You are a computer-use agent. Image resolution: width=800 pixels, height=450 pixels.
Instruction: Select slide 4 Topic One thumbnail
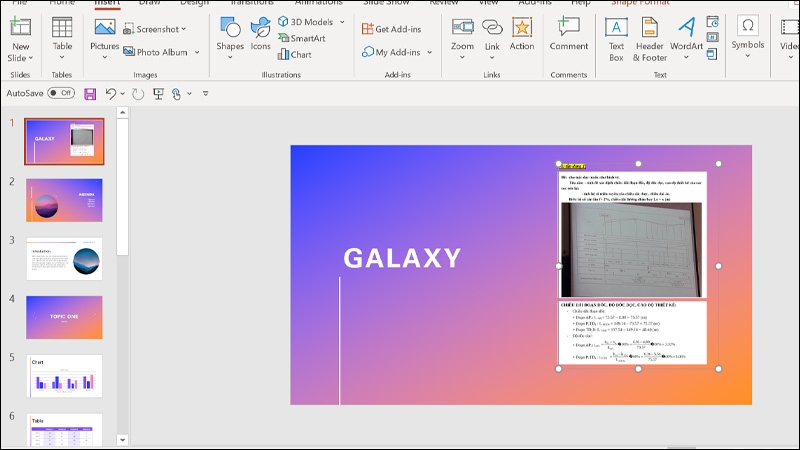click(x=64, y=317)
